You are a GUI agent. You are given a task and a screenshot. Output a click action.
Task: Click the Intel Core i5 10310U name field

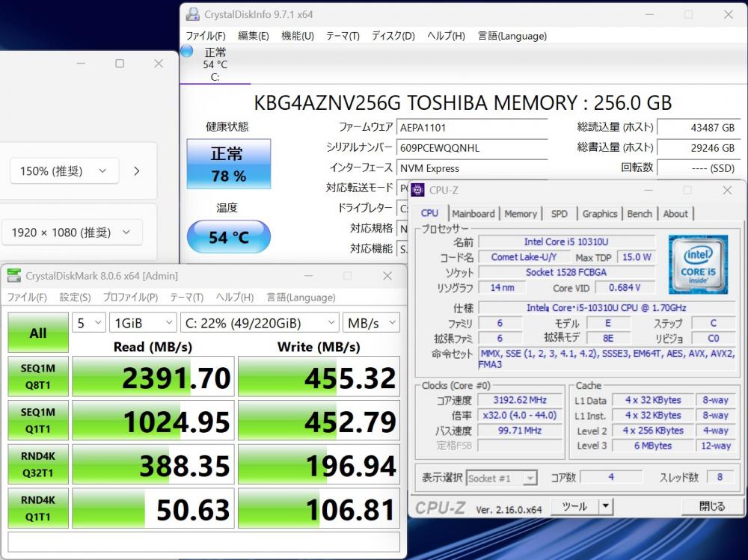point(566,241)
